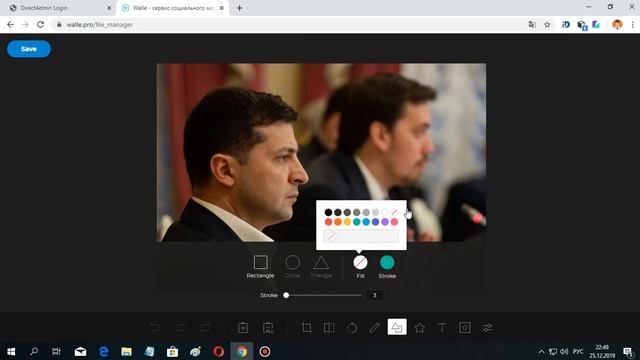This screenshot has height=360, width=640.
Task: Open Opera browser from taskbar
Action: tap(218, 351)
